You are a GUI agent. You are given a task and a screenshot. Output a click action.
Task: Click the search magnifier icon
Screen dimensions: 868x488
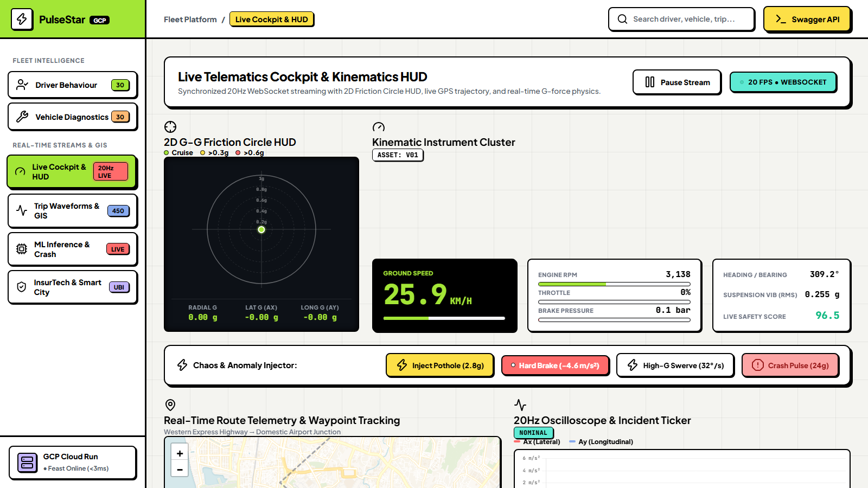[x=622, y=19]
